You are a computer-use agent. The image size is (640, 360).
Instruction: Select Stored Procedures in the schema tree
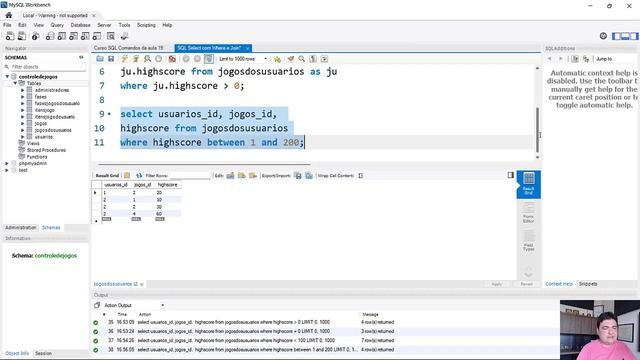46,150
